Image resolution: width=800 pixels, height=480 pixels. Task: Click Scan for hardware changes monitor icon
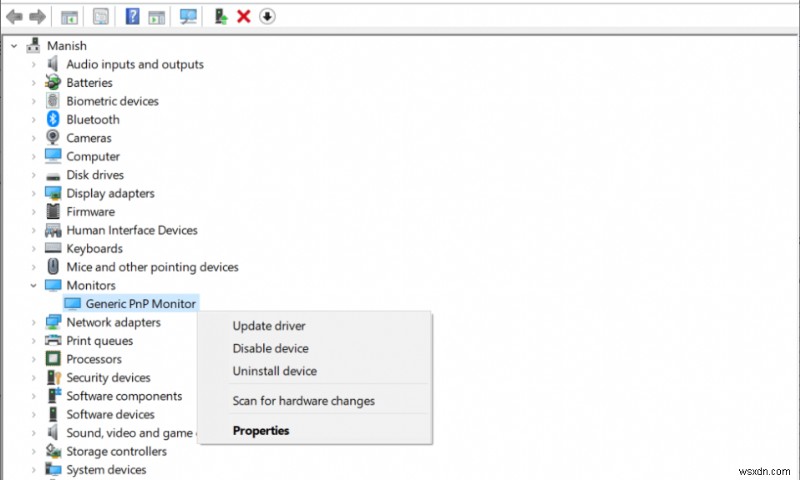coord(188,16)
